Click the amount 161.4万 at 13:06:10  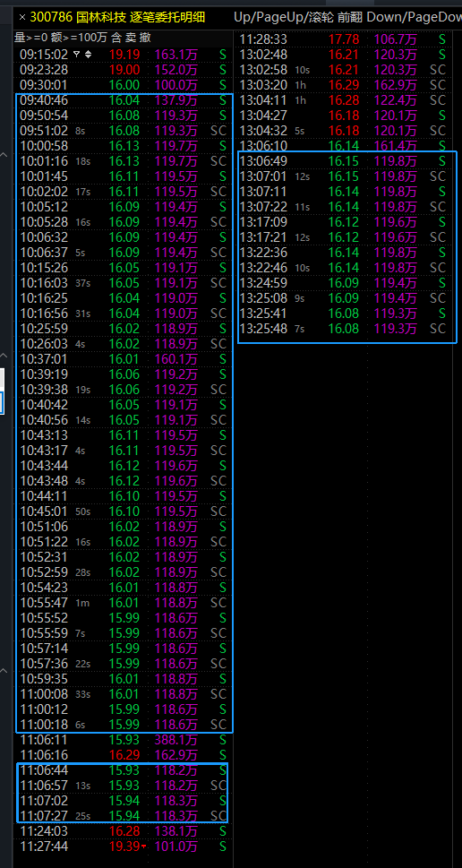[x=396, y=146]
